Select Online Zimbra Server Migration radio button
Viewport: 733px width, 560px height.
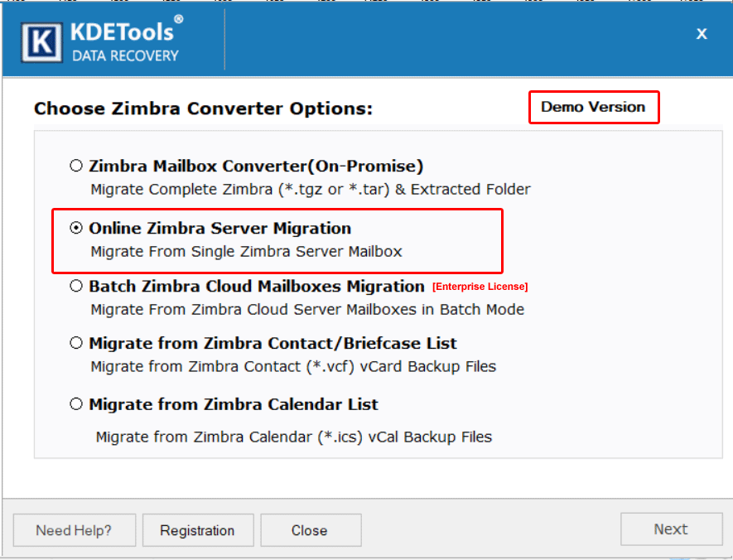click(x=76, y=228)
